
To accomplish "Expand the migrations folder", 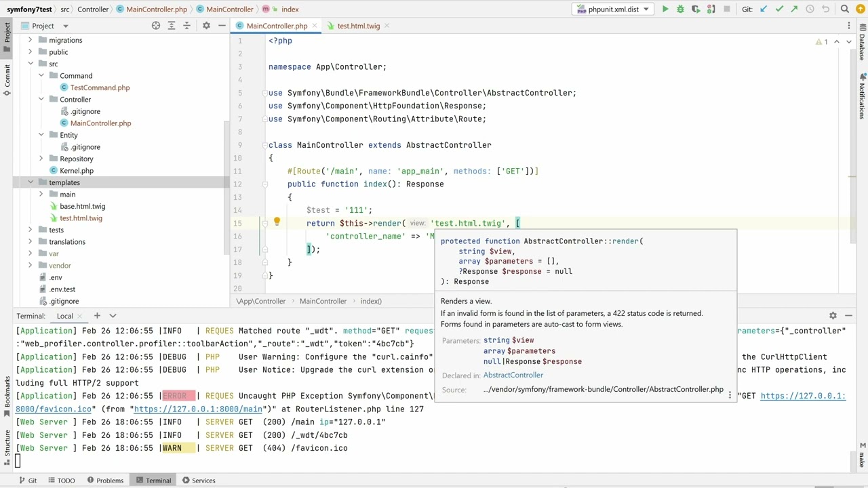I will (x=31, y=40).
